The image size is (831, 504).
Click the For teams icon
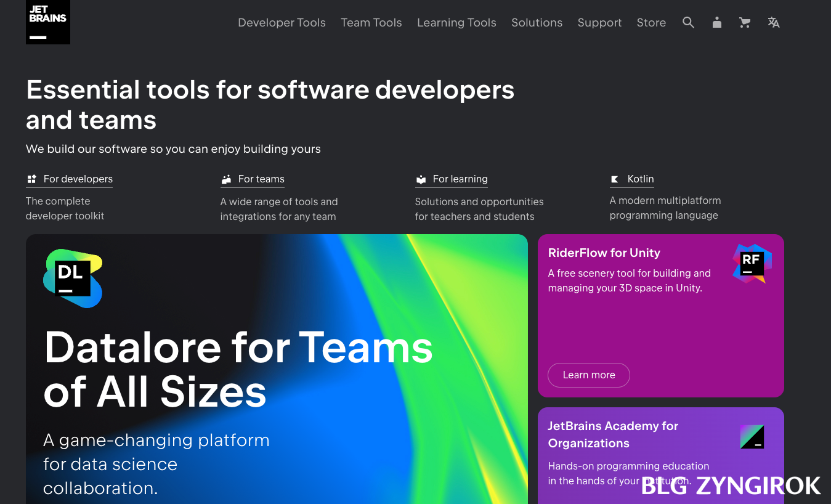(x=225, y=179)
